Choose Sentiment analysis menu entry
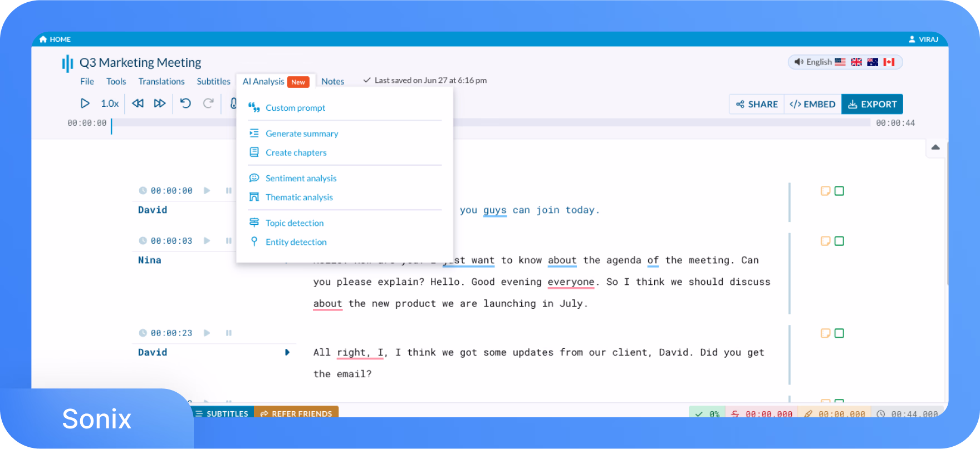The height and width of the screenshot is (449, 980). click(301, 178)
